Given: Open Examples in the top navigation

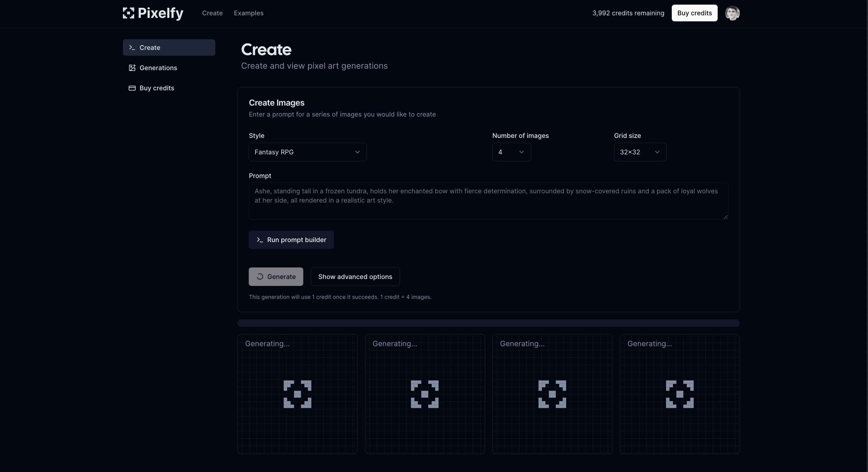Looking at the screenshot, I should pyautogui.click(x=249, y=13).
